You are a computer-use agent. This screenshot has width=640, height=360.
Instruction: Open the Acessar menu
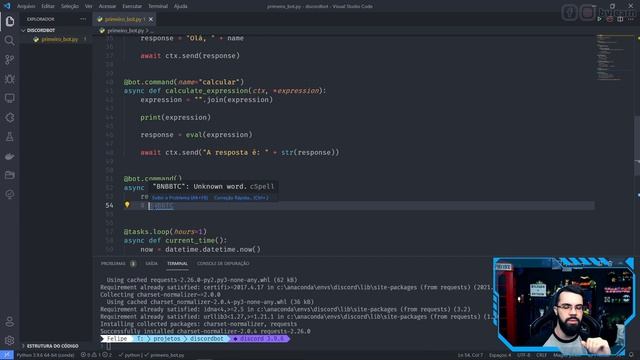coord(107,6)
